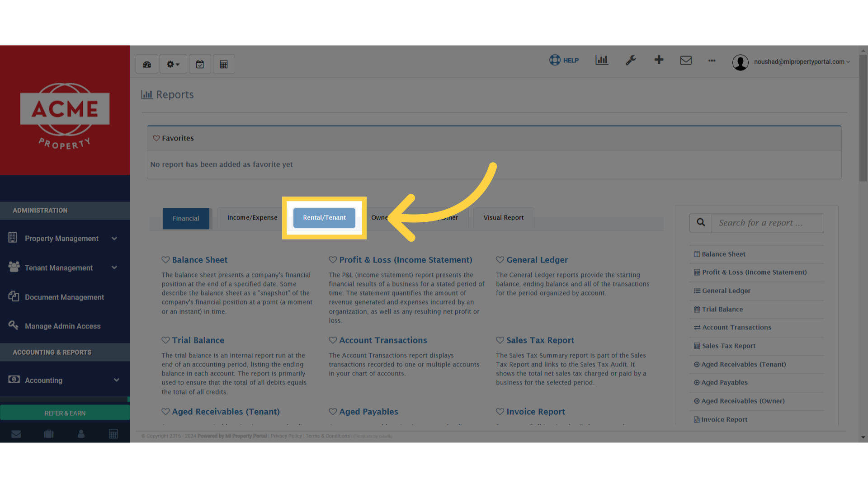Image resolution: width=868 pixels, height=488 pixels.
Task: Open the dashboard gauge icon
Action: 147,64
